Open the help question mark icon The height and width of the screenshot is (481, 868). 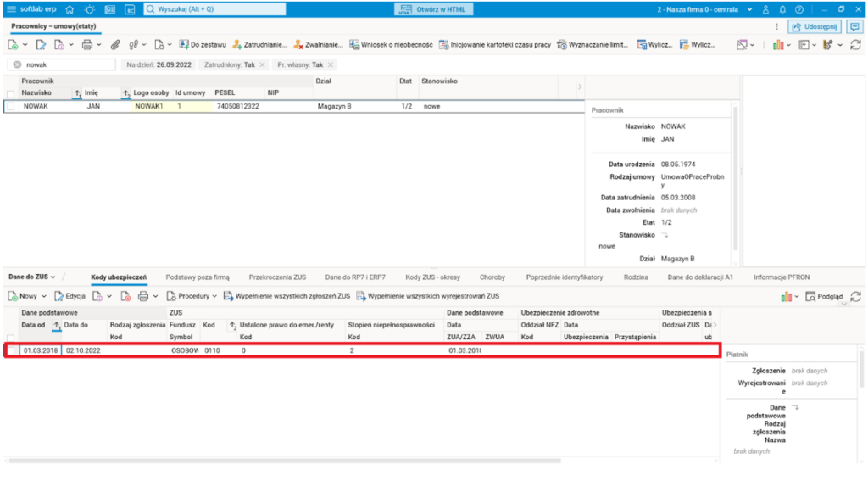pos(798,9)
